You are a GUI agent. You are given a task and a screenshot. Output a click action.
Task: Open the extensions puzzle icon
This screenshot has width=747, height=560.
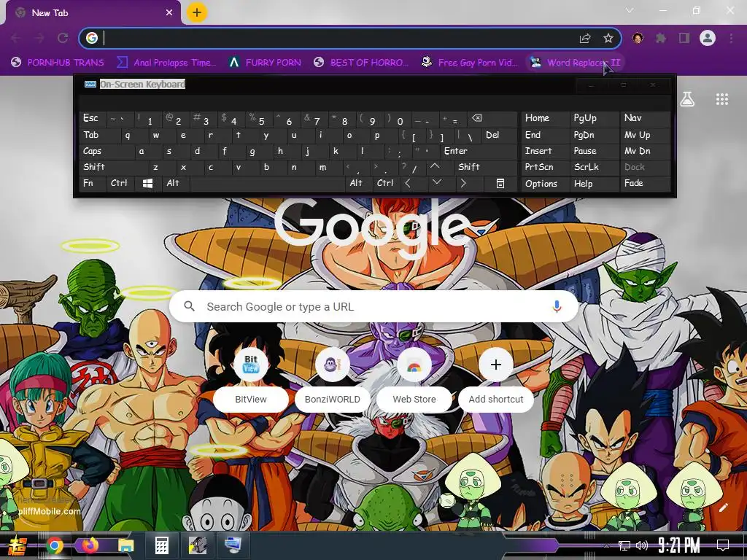(661, 38)
